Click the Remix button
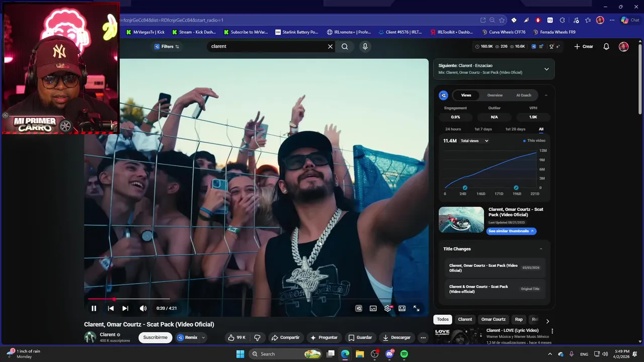Image resolution: width=644 pixels, height=362 pixels. pos(187,337)
